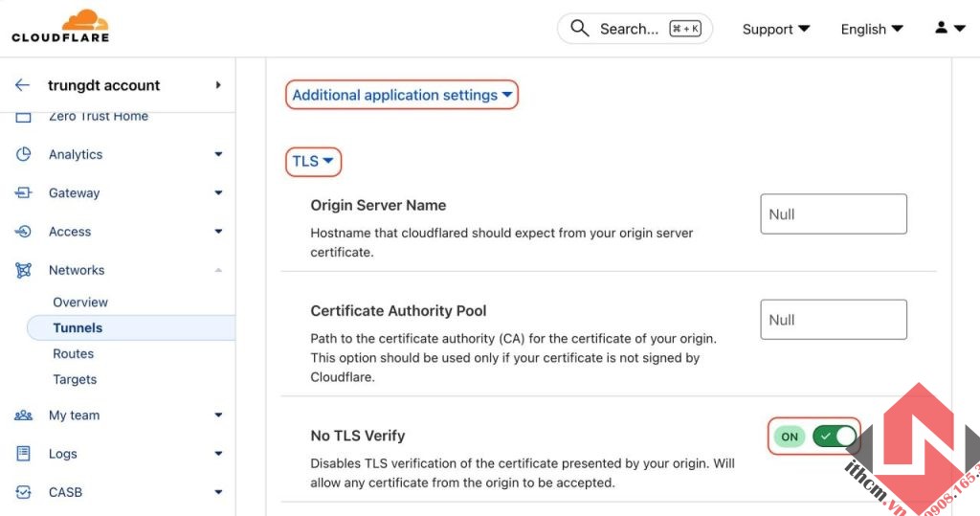
Task: Click the ON status label
Action: point(790,437)
